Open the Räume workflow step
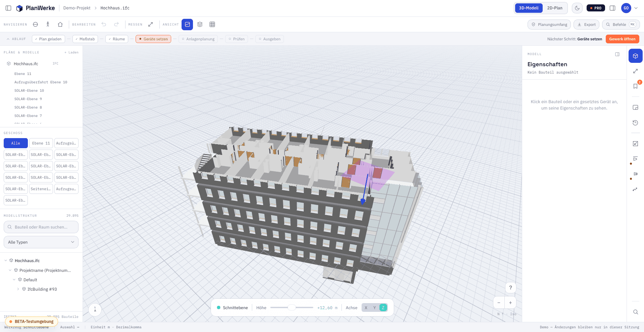The width and height of the screenshot is (644, 332). point(117,39)
